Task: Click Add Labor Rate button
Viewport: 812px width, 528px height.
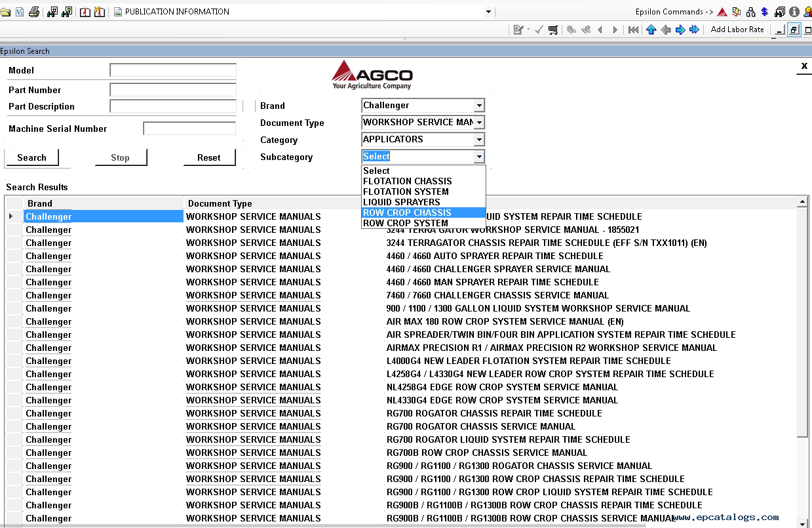Action: [x=737, y=30]
